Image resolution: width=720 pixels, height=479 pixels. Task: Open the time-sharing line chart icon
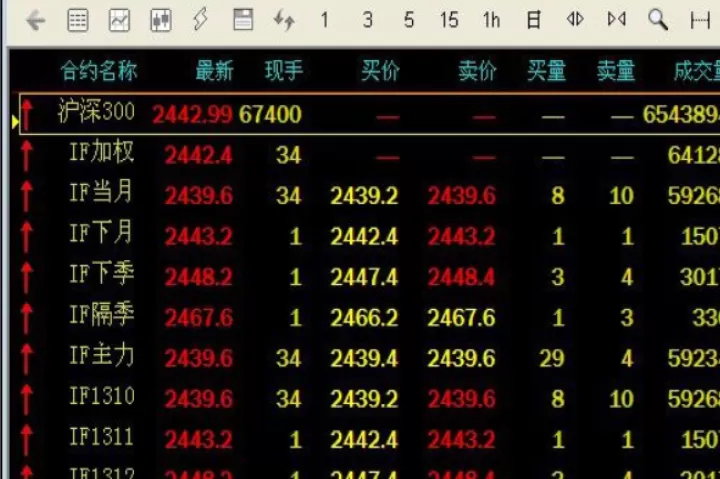(x=119, y=21)
